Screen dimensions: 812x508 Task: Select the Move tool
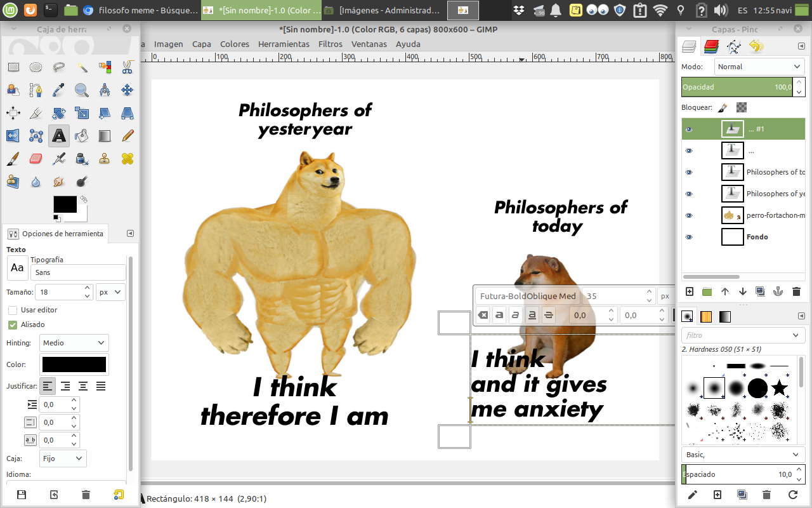[127, 90]
